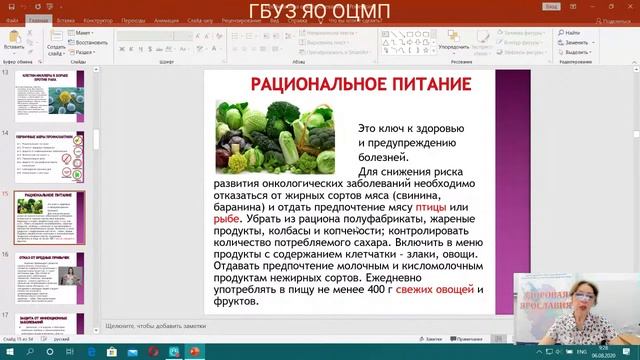
Task: Click the Упорядочить (Arrange) button
Action: pos(453,42)
